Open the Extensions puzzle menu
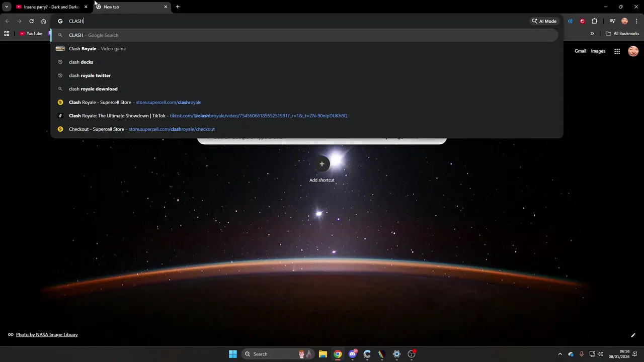 (x=594, y=21)
